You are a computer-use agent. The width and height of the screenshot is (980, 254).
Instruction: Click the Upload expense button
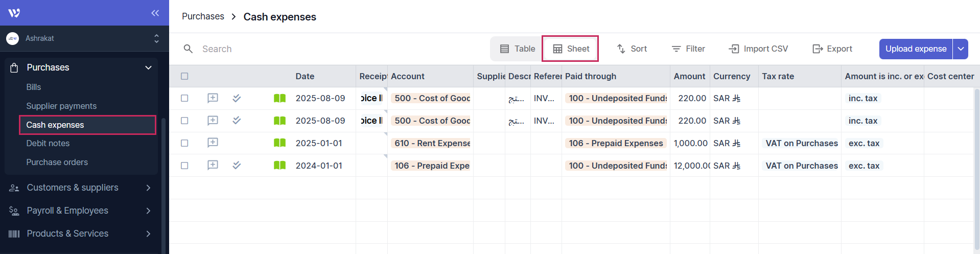[x=915, y=49]
